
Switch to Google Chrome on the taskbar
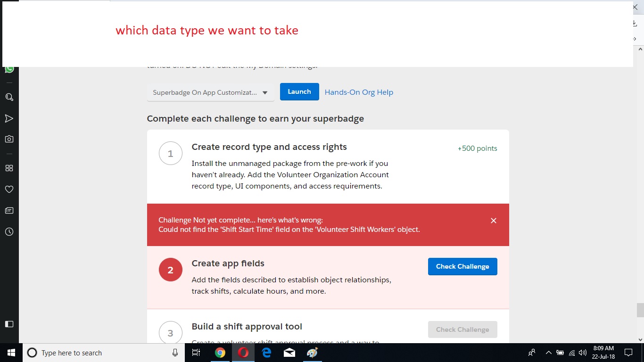[x=220, y=353]
